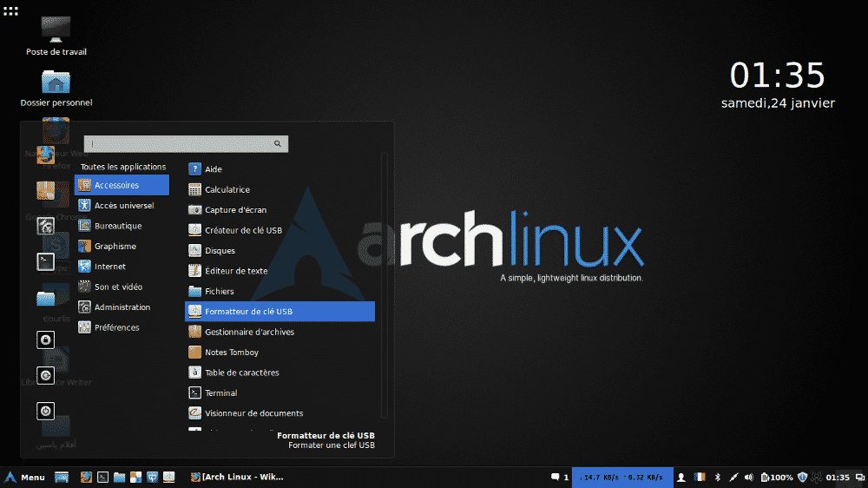Viewport: 868px width, 488px height.
Task: Show Toutes les applications
Action: [123, 167]
